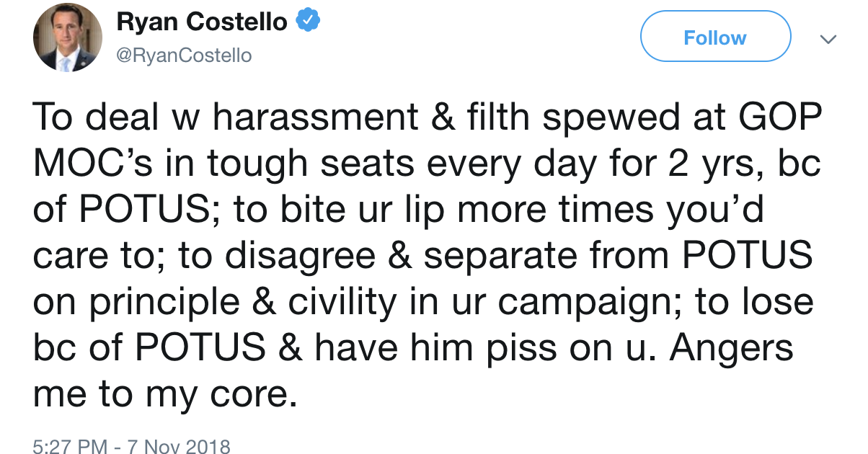Click the blue verified badge icon
This screenshot has width=868, height=454.
309,23
